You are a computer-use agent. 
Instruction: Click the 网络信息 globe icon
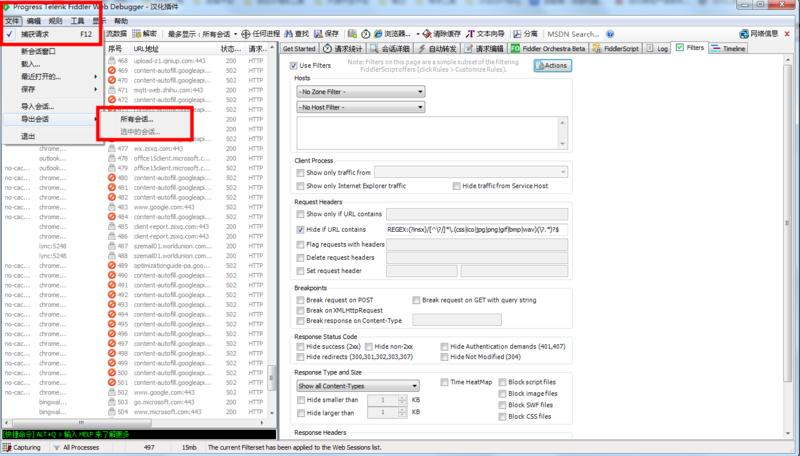click(x=743, y=34)
